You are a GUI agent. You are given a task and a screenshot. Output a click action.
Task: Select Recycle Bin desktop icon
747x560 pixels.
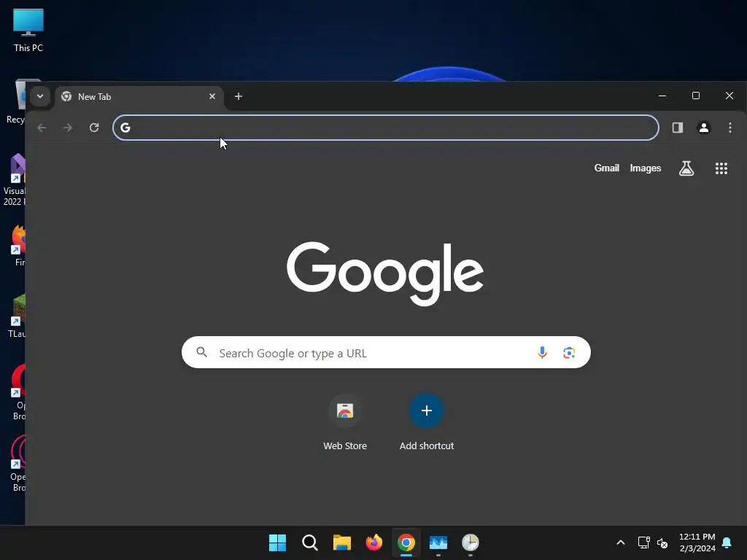[16, 102]
